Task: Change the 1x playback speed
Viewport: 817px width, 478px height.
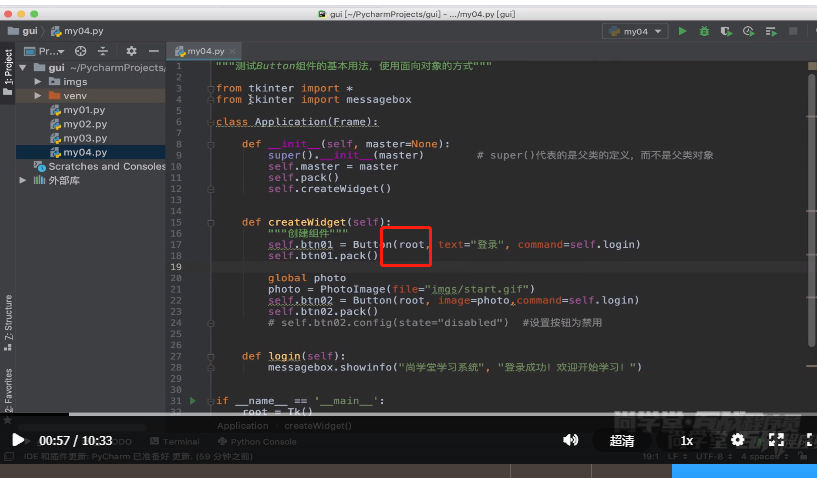Action: [687, 441]
